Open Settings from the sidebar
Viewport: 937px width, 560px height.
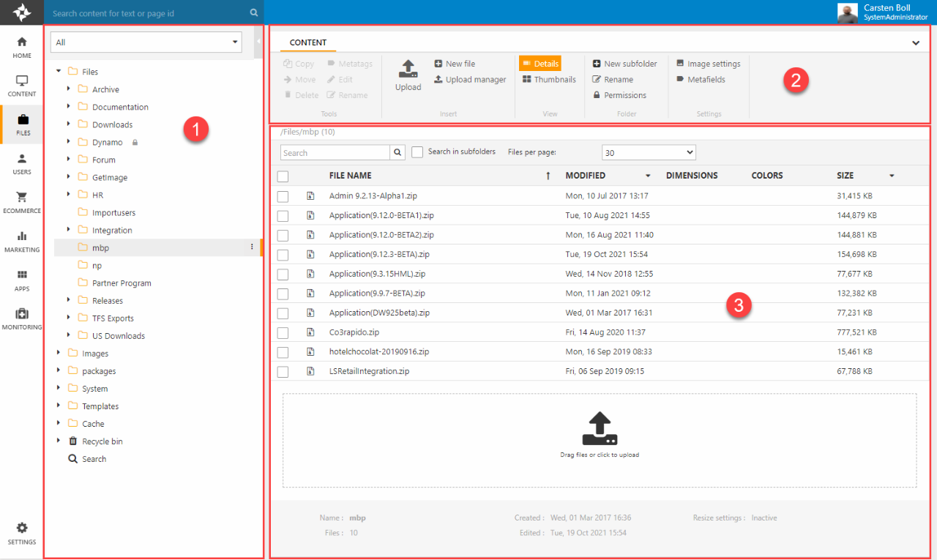pos(22,533)
